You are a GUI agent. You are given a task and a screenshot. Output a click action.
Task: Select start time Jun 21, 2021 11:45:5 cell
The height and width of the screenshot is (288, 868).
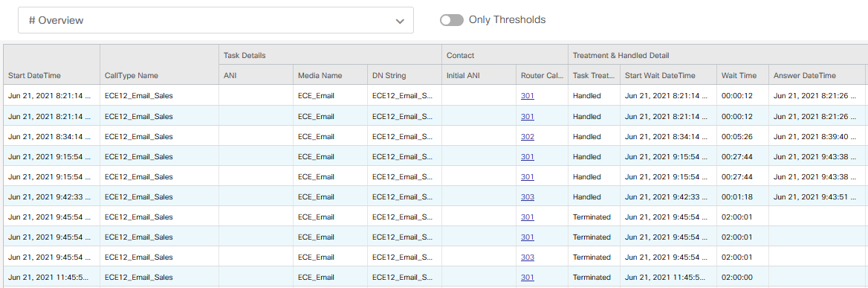point(51,277)
